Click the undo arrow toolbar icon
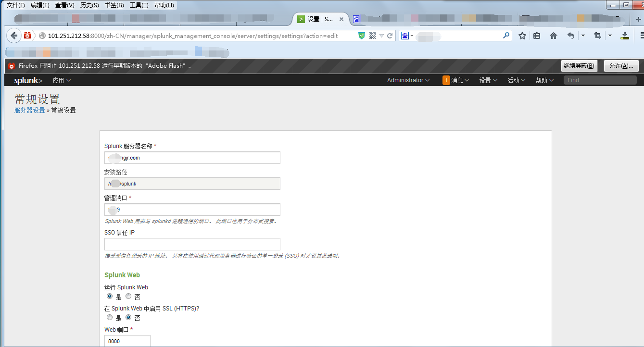644x347 pixels. pyautogui.click(x=570, y=36)
